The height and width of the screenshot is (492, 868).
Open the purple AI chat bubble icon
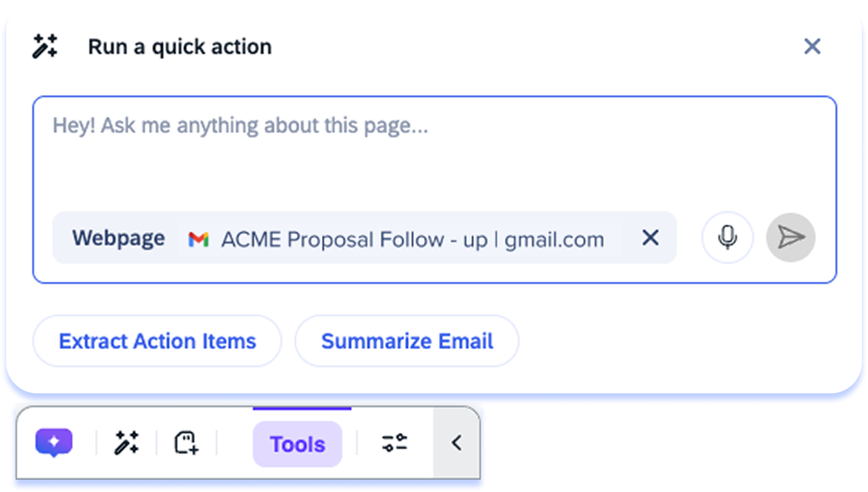[x=54, y=442]
